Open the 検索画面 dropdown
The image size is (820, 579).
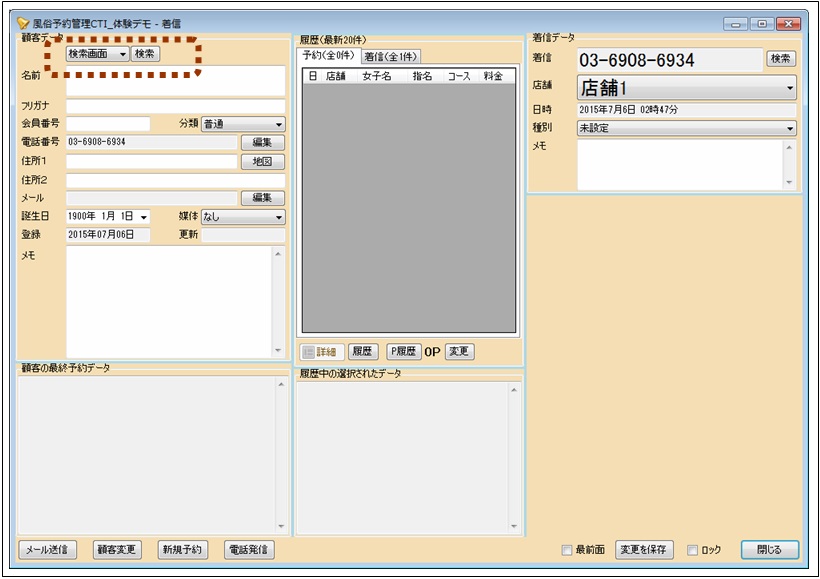97,54
